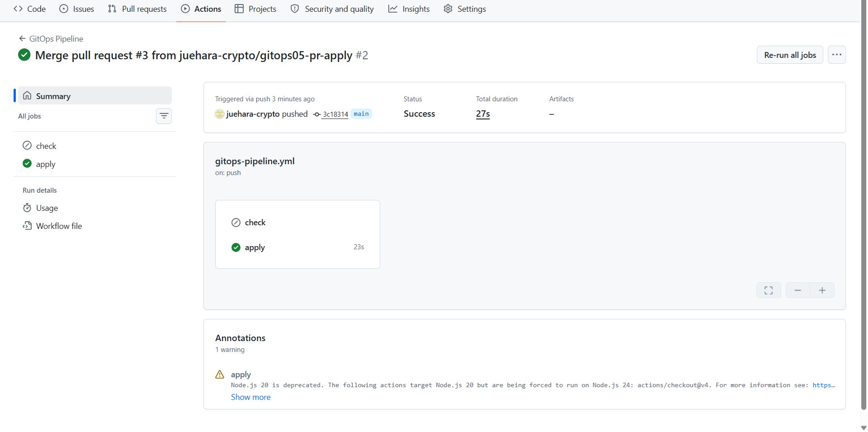The width and height of the screenshot is (868, 432).
Task: Click the page vertical scrollbar
Action: coord(863,204)
